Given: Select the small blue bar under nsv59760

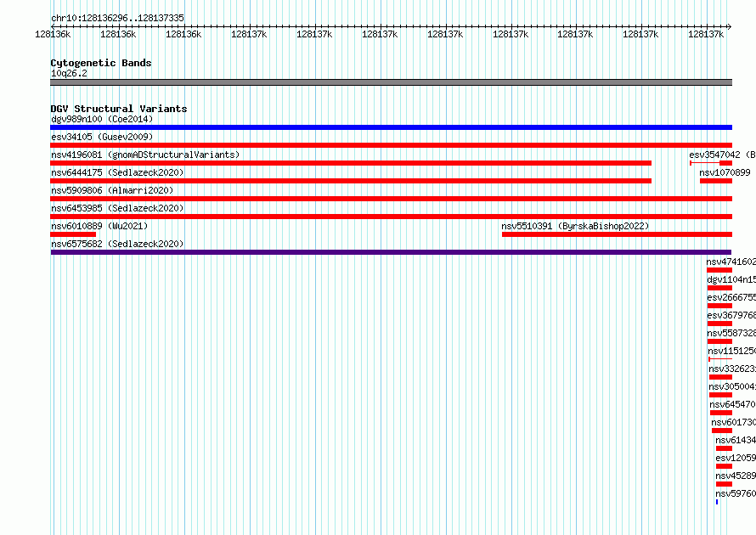Looking at the screenshot, I should point(717,502).
